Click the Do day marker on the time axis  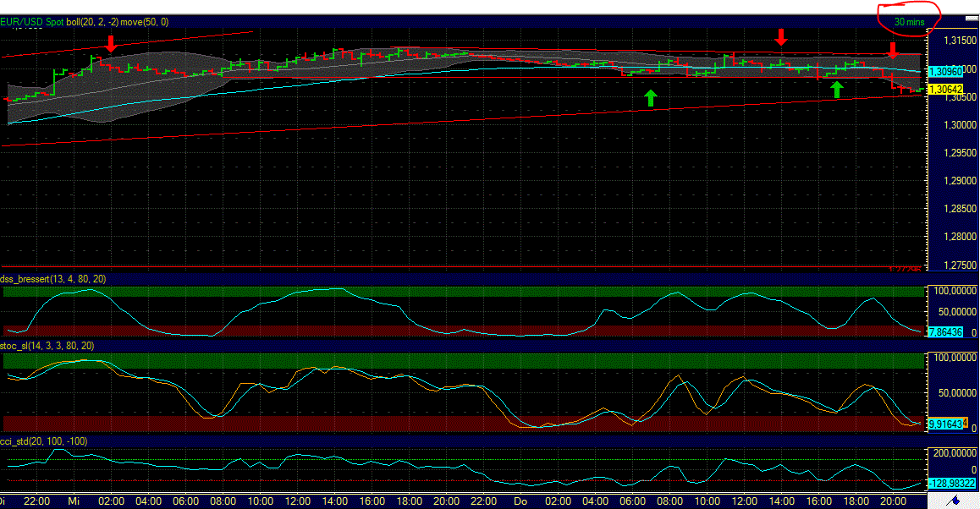tap(520, 501)
